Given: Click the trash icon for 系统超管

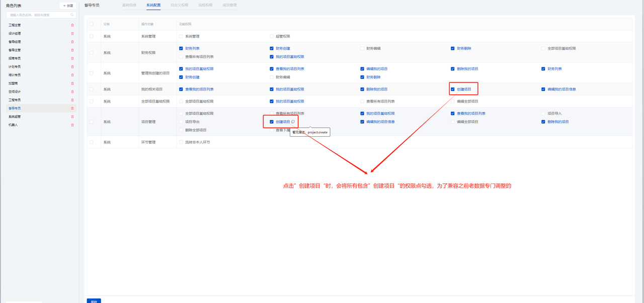Looking at the screenshot, I should pyautogui.click(x=72, y=117).
